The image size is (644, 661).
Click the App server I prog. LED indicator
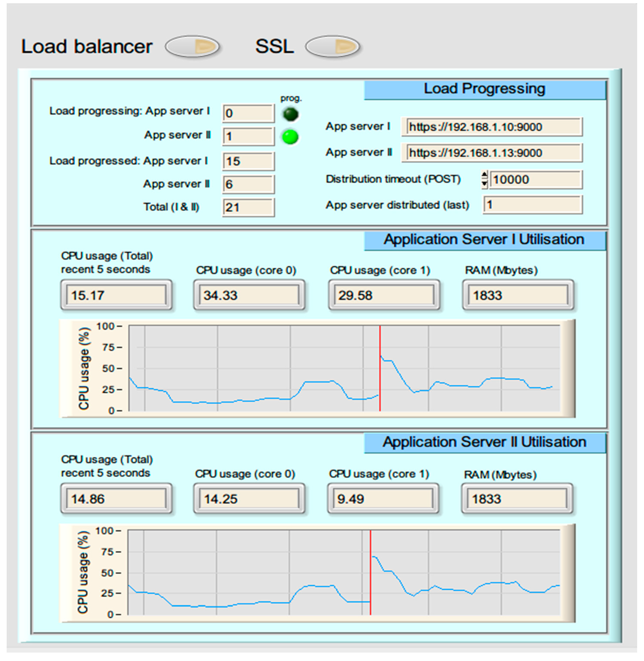pyautogui.click(x=291, y=114)
